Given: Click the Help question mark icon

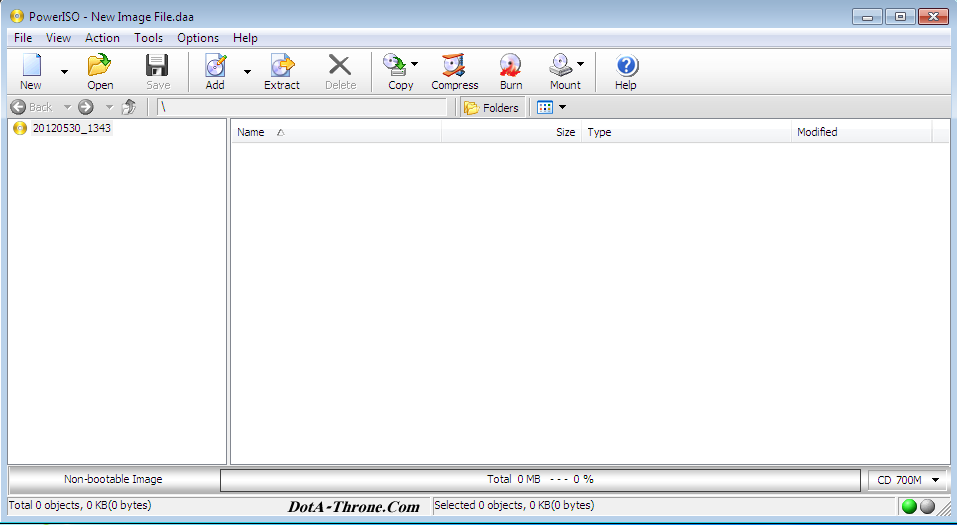Looking at the screenshot, I should [x=626, y=65].
